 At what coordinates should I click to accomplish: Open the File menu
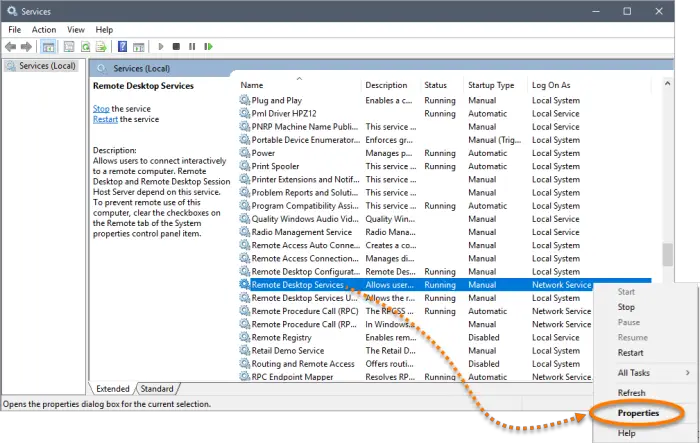pyautogui.click(x=14, y=29)
